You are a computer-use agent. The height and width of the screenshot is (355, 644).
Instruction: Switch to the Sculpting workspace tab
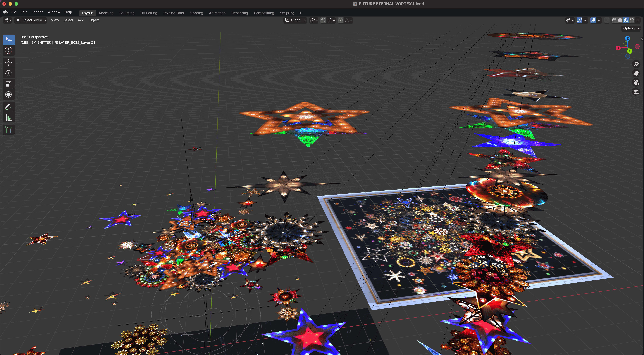[127, 13]
